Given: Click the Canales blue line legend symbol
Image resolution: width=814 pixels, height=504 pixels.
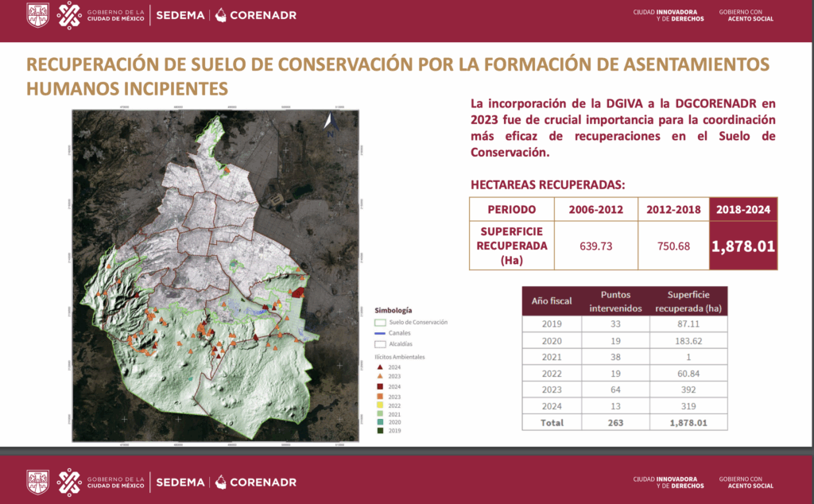Looking at the screenshot, I should click(380, 333).
